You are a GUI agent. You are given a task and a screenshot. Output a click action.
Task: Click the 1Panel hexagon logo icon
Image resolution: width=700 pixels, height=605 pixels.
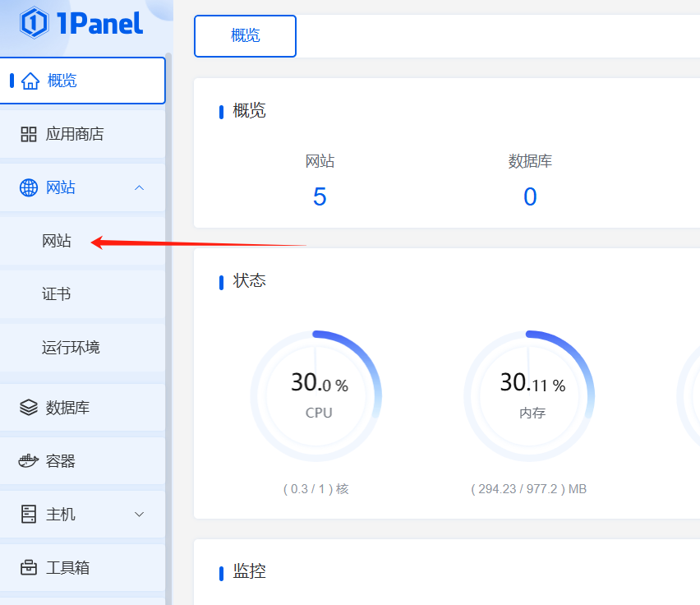point(34,22)
